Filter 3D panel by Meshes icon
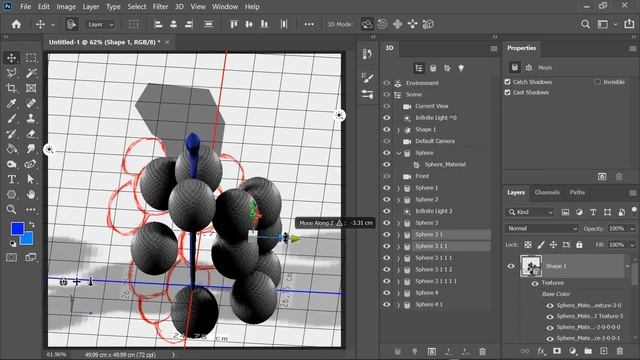The height and width of the screenshot is (360, 640). point(433,68)
